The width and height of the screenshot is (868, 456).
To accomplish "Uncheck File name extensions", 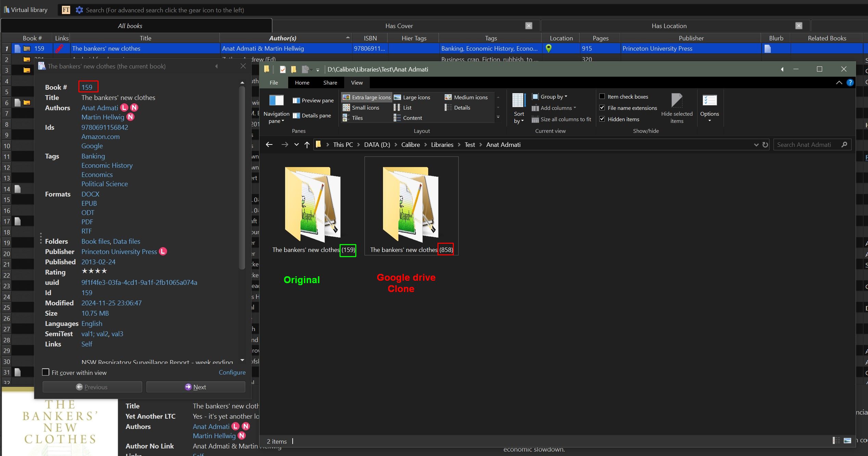I will tap(602, 108).
